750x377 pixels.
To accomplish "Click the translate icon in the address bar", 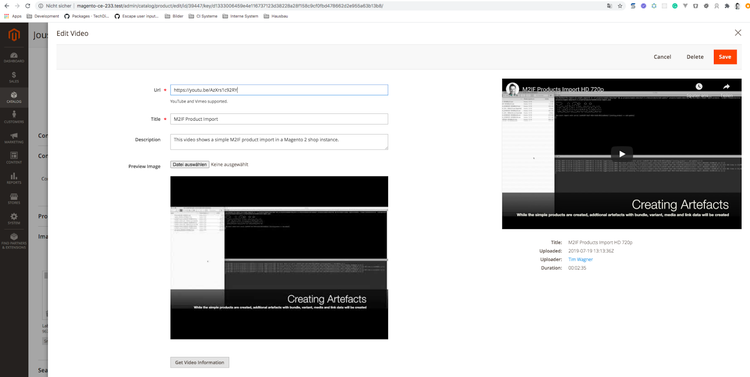I will pyautogui.click(x=609, y=6).
